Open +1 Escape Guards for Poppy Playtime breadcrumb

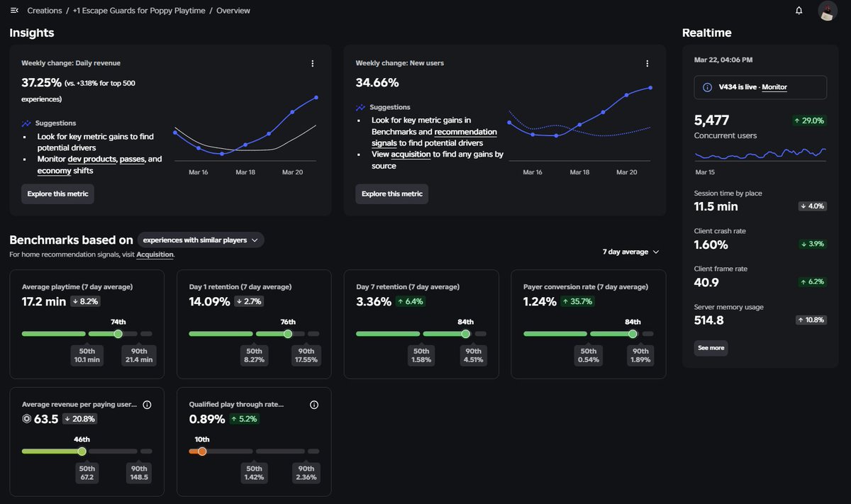click(x=138, y=11)
